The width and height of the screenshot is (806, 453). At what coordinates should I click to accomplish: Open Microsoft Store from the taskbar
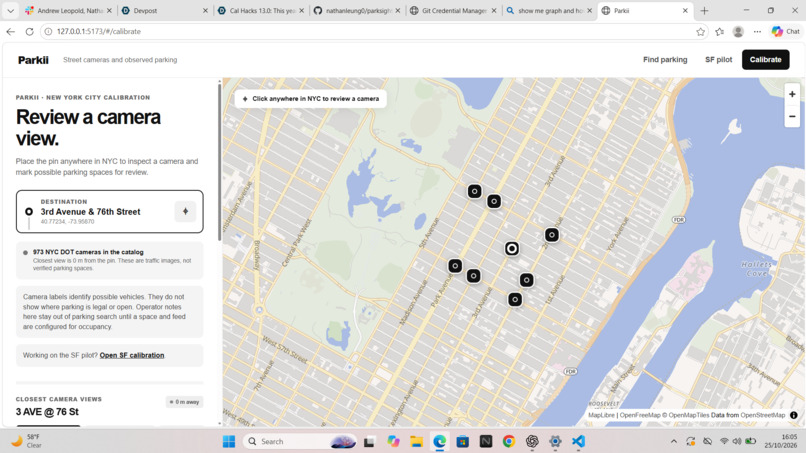[x=463, y=441]
